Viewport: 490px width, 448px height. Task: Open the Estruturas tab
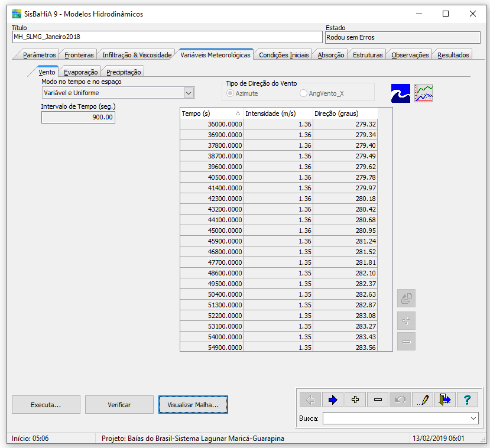[x=368, y=55]
